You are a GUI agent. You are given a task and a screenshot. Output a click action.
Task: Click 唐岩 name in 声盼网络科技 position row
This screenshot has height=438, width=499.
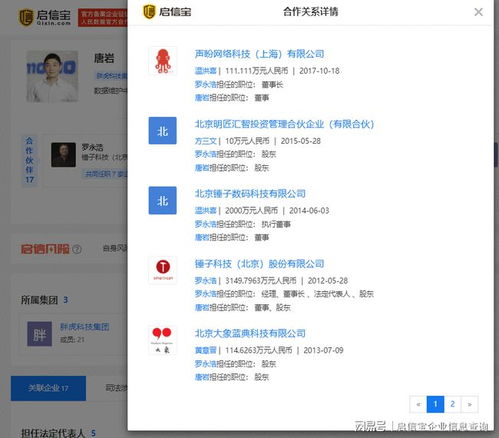[x=202, y=98]
